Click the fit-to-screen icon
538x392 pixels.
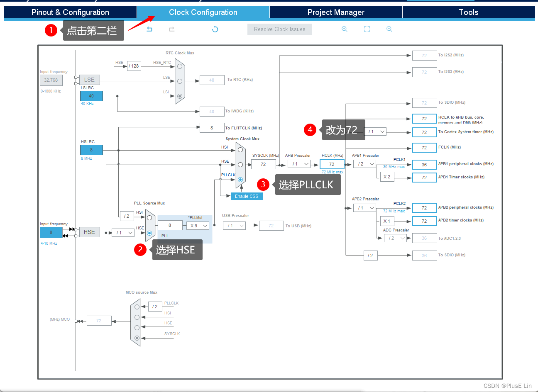(x=367, y=29)
